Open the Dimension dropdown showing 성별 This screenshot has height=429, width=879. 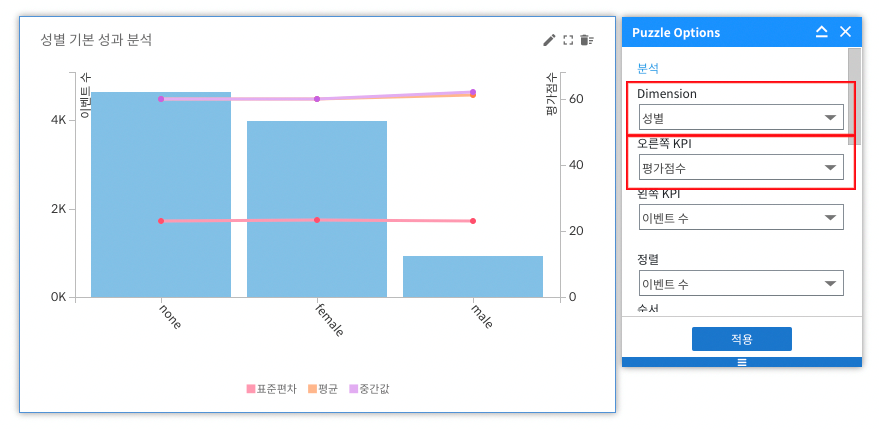point(740,118)
